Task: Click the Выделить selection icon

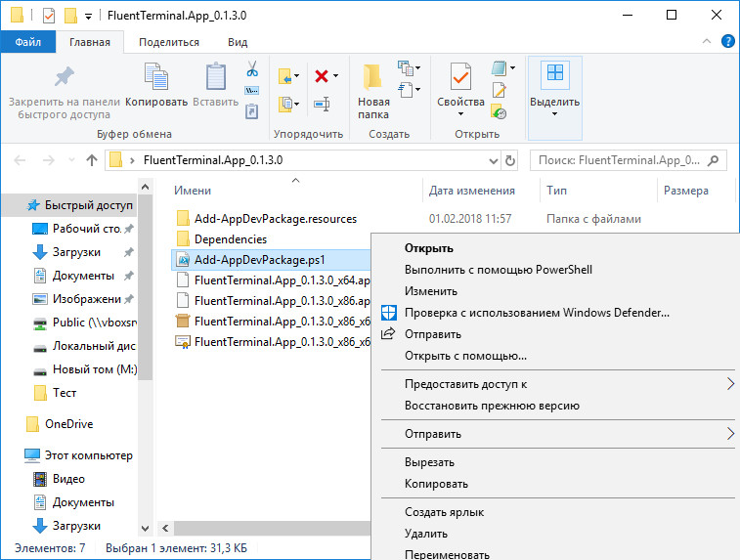Action: point(555,73)
